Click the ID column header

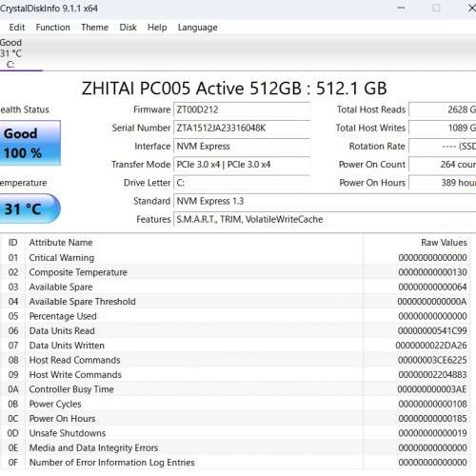click(12, 243)
